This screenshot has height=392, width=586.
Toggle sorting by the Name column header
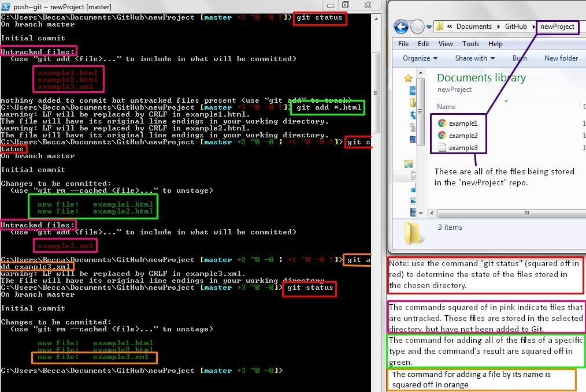tap(445, 106)
